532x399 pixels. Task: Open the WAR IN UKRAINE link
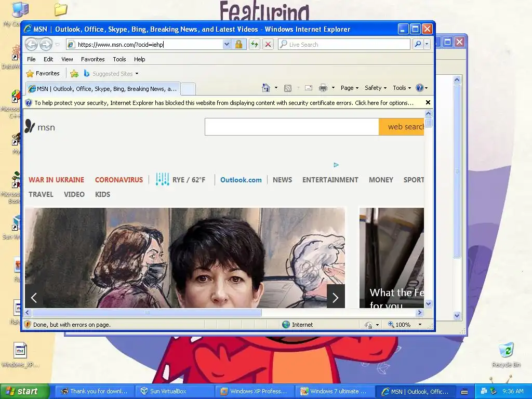(56, 180)
